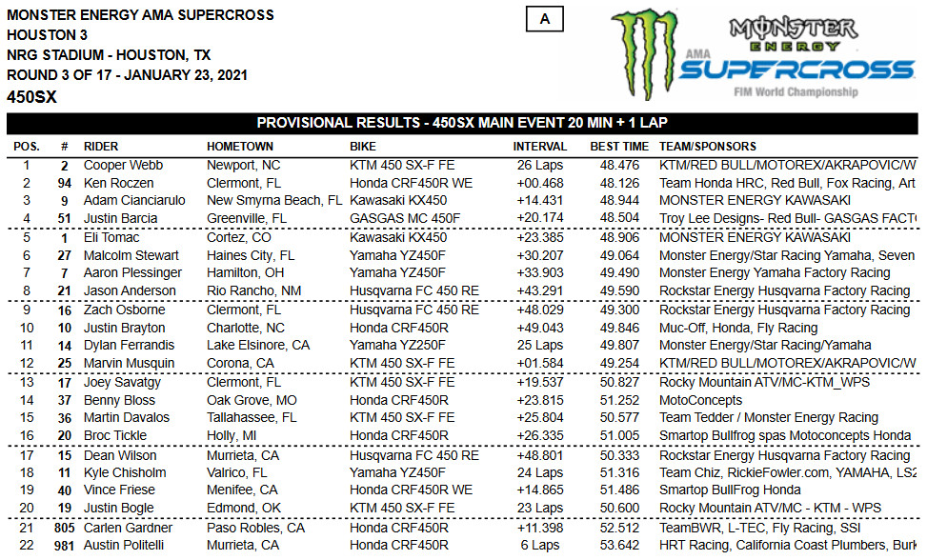Click the FIM World Championship text

(796, 92)
